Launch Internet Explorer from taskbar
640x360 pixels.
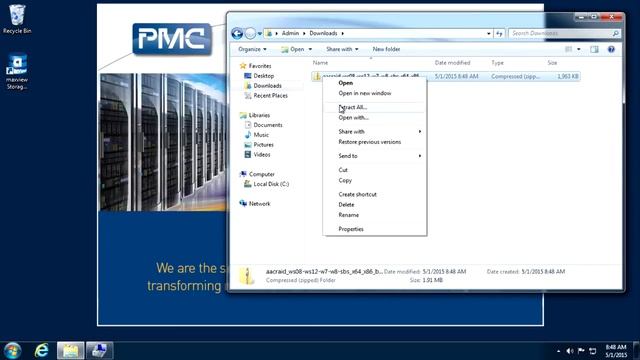tap(42, 351)
